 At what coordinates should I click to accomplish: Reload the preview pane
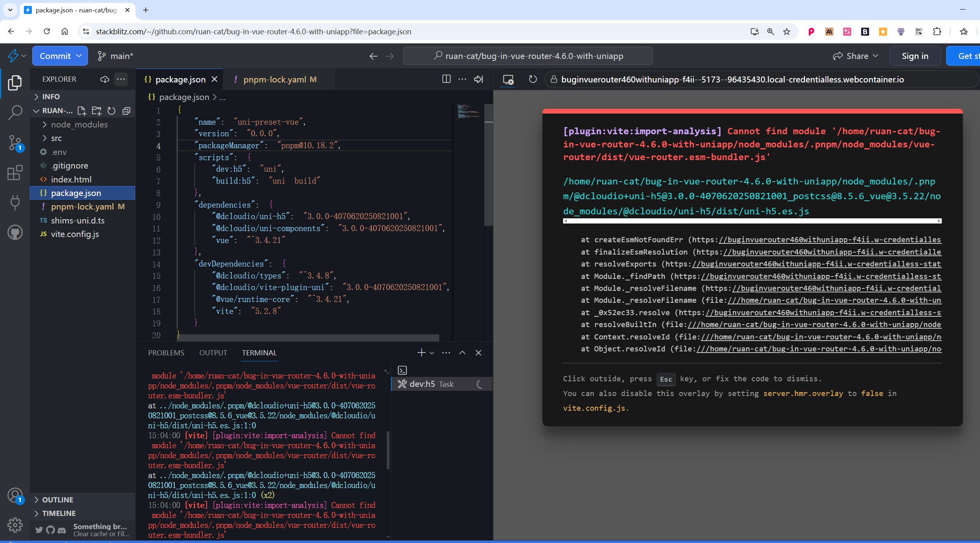point(532,79)
